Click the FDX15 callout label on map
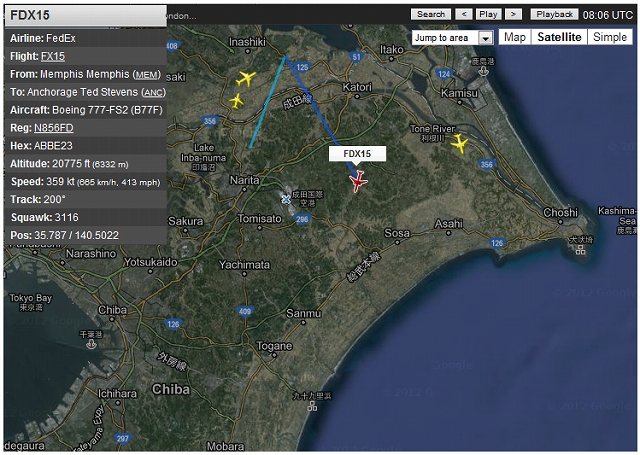 (x=357, y=154)
